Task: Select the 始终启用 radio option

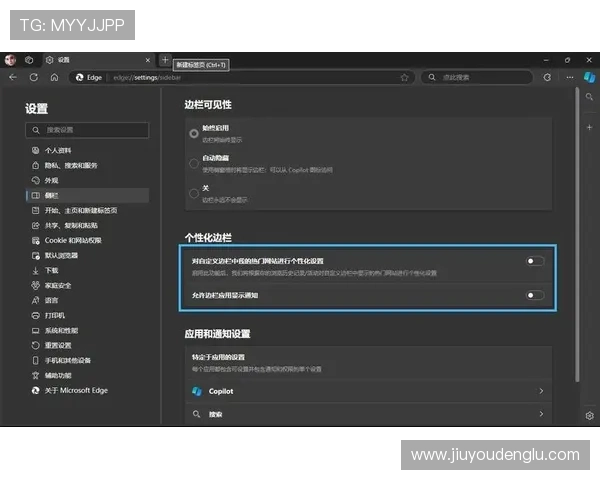Action: click(x=194, y=133)
